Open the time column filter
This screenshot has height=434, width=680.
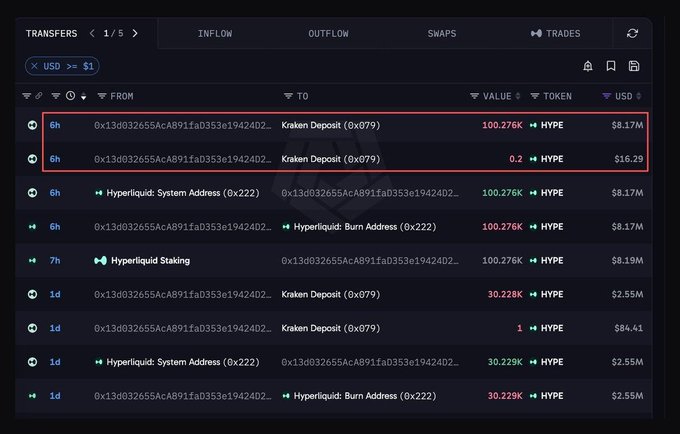56,96
